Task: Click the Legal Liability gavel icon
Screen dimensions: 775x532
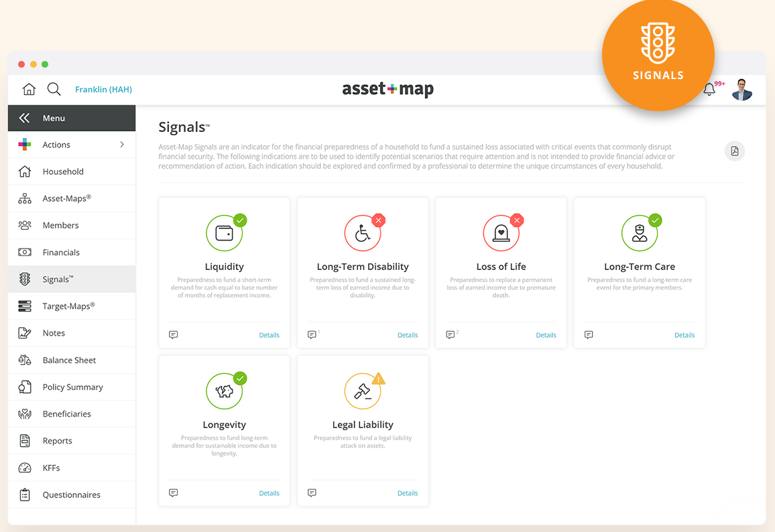Action: (363, 391)
